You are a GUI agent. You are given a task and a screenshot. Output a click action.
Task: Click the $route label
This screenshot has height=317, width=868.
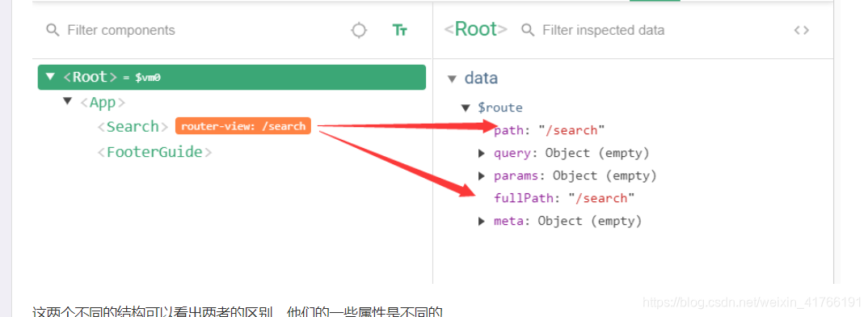500,108
